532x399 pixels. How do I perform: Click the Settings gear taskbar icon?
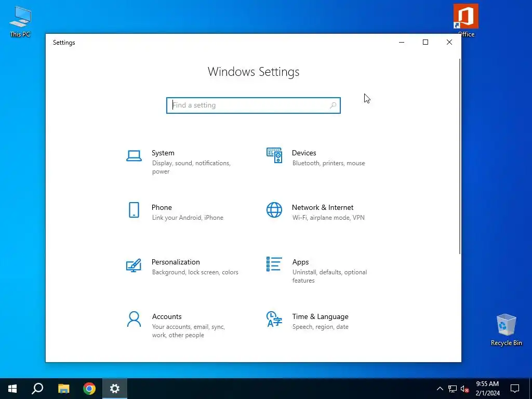115,389
